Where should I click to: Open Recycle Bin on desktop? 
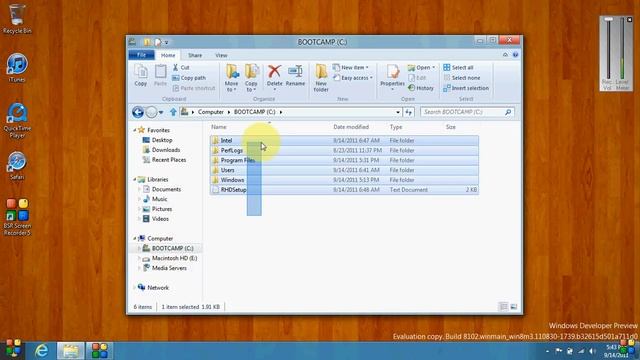pyautogui.click(x=17, y=19)
